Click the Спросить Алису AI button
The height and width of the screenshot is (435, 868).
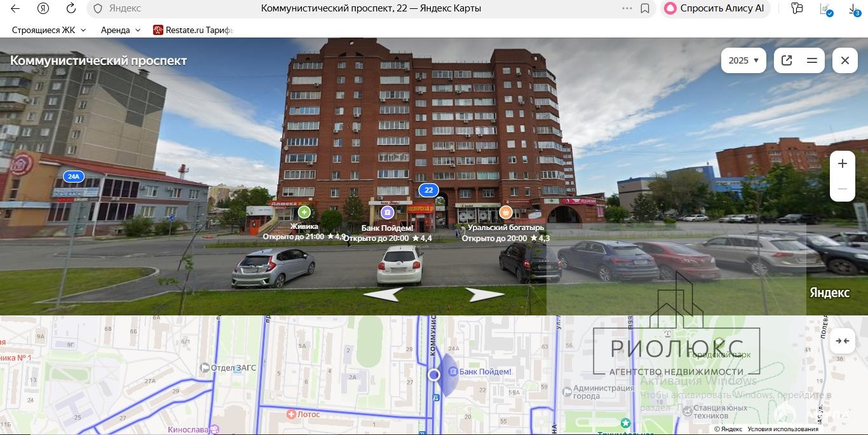(715, 8)
